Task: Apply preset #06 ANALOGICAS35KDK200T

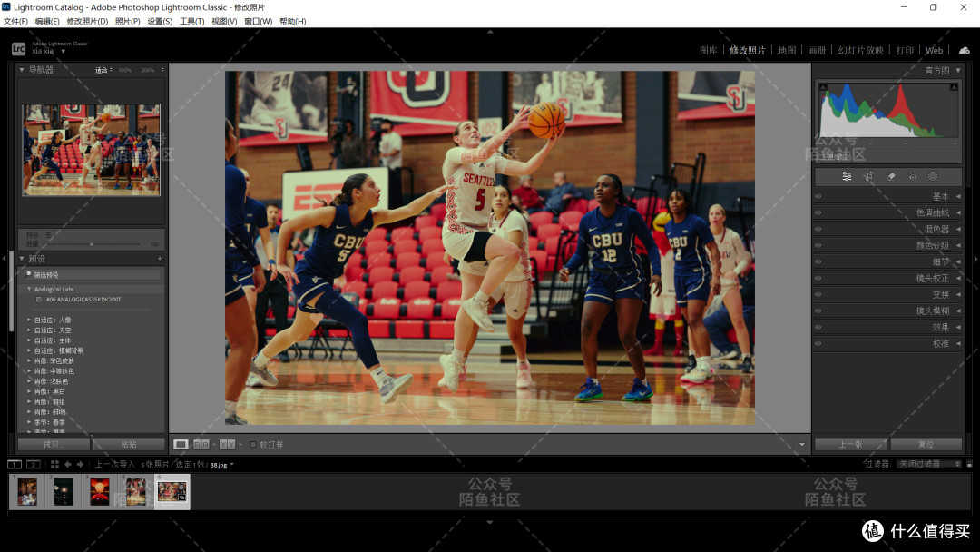Action: (x=83, y=300)
